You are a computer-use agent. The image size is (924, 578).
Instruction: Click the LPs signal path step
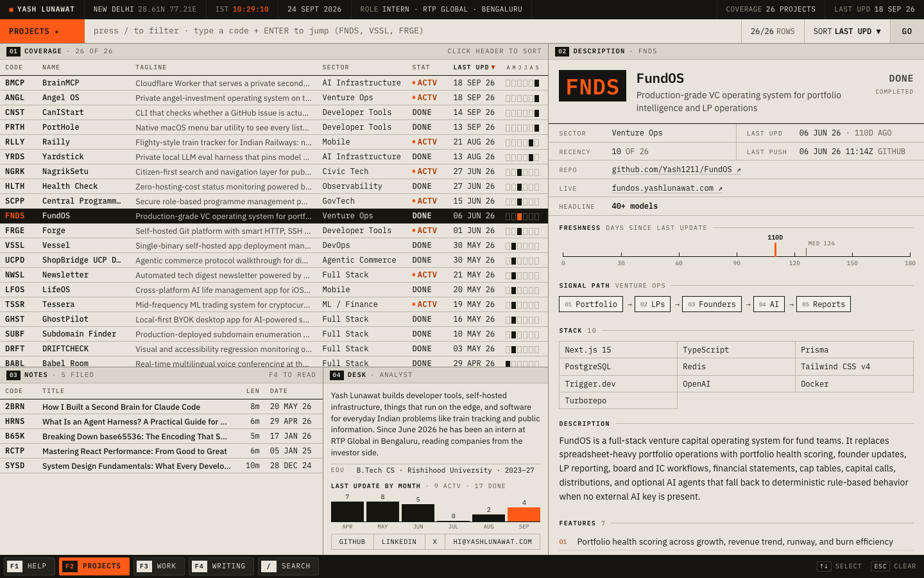653,304
